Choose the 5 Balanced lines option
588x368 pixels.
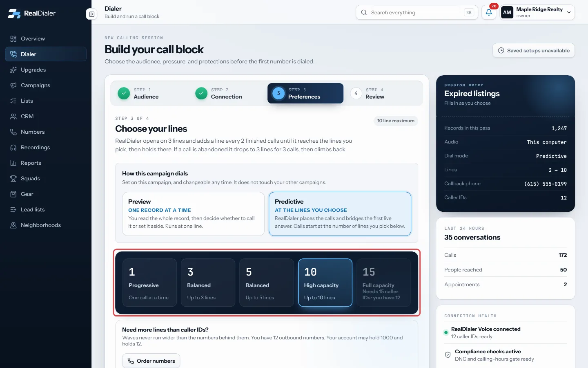266,283
